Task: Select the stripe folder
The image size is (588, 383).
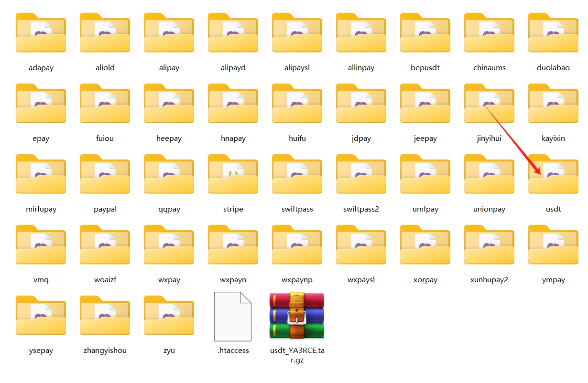Action: click(233, 175)
